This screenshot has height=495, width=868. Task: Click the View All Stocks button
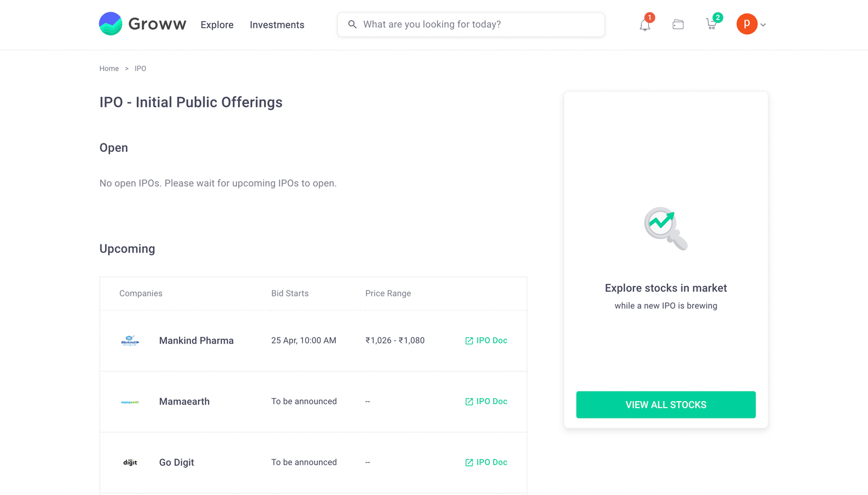tap(666, 405)
